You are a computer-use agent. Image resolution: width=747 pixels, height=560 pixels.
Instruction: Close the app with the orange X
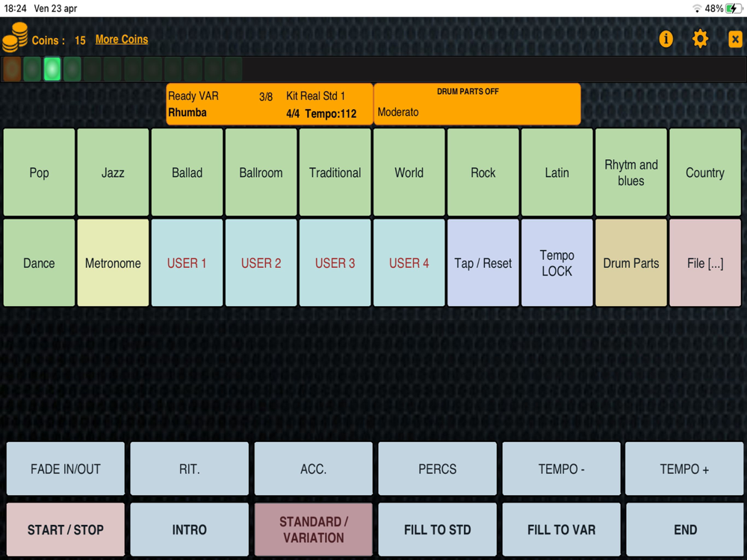point(735,39)
